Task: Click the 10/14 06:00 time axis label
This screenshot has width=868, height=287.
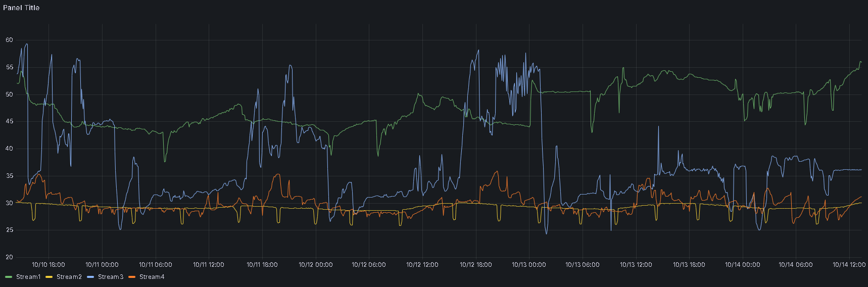Action: [796, 265]
